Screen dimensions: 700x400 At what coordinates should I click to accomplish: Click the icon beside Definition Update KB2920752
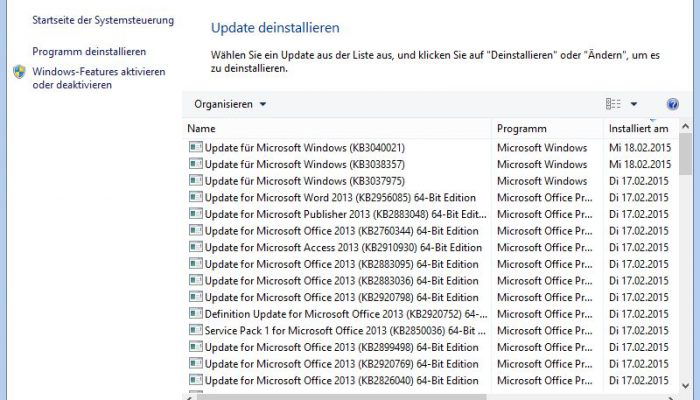click(196, 314)
